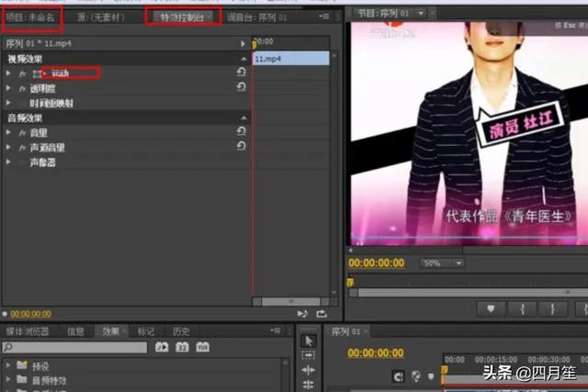Reset the 运动 effect parameters
This screenshot has height=392, width=588.
click(241, 72)
